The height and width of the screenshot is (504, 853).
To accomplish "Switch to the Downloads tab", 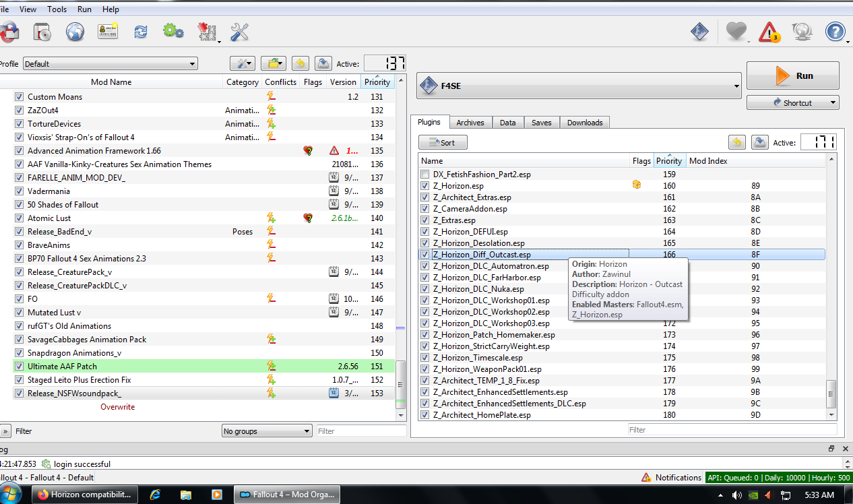I will pyautogui.click(x=585, y=123).
